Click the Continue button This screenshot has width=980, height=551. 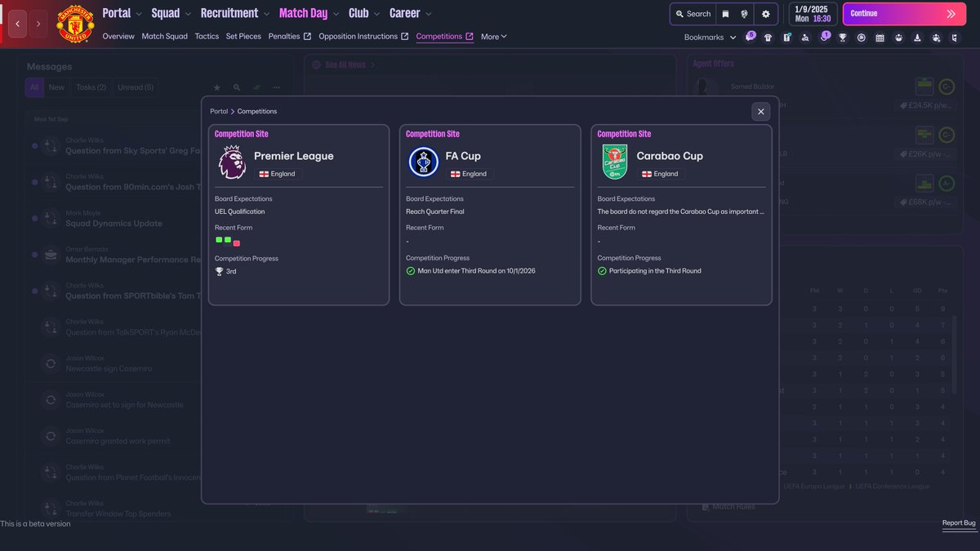(x=903, y=14)
